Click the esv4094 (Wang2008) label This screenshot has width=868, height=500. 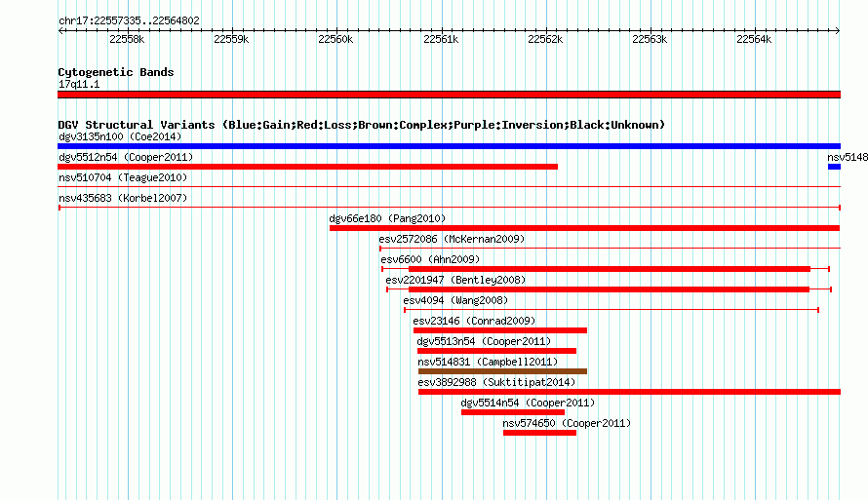[455, 300]
